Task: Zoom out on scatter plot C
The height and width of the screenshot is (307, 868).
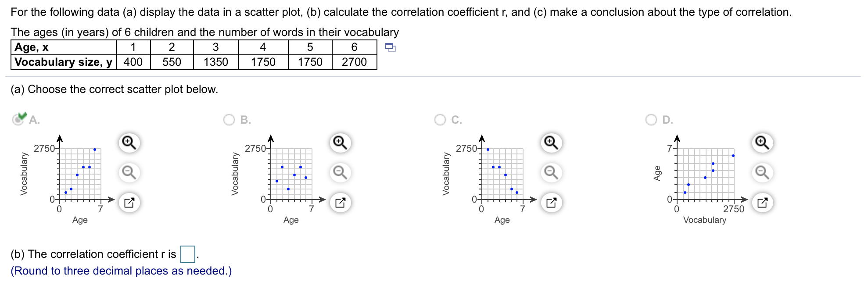Action: pyautogui.click(x=551, y=172)
